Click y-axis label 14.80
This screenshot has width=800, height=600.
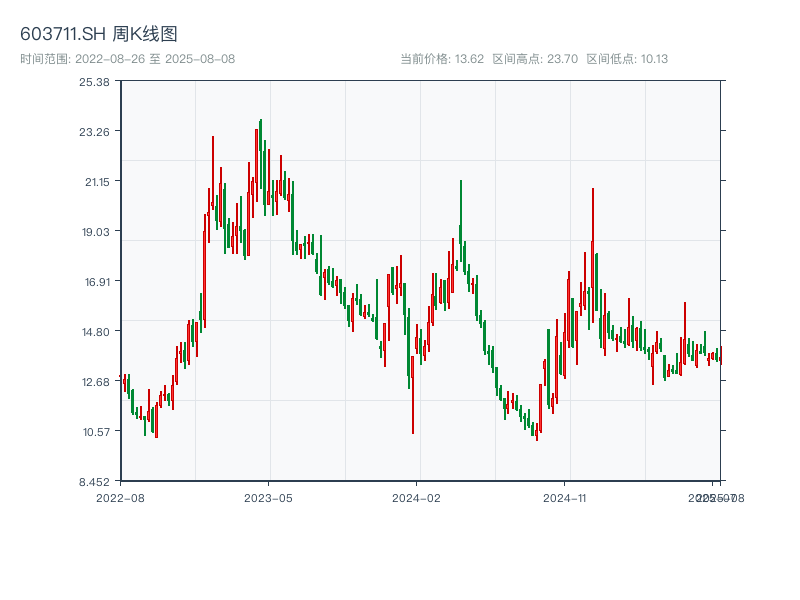point(95,332)
